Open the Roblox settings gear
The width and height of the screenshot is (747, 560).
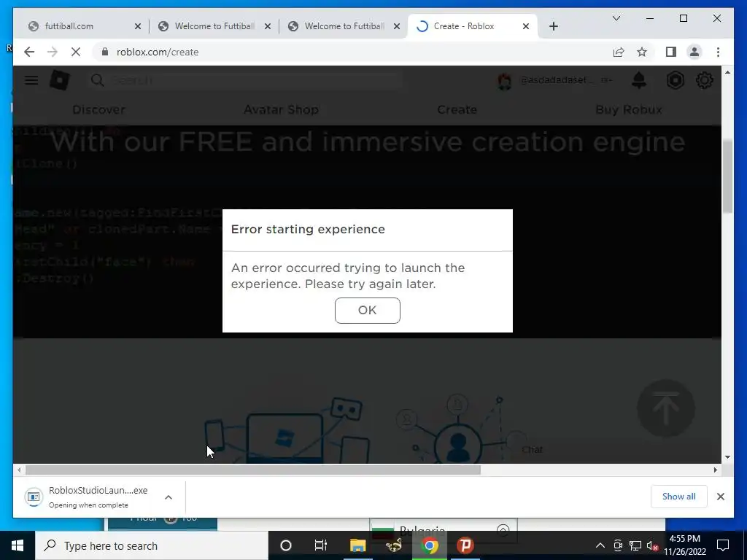click(704, 80)
